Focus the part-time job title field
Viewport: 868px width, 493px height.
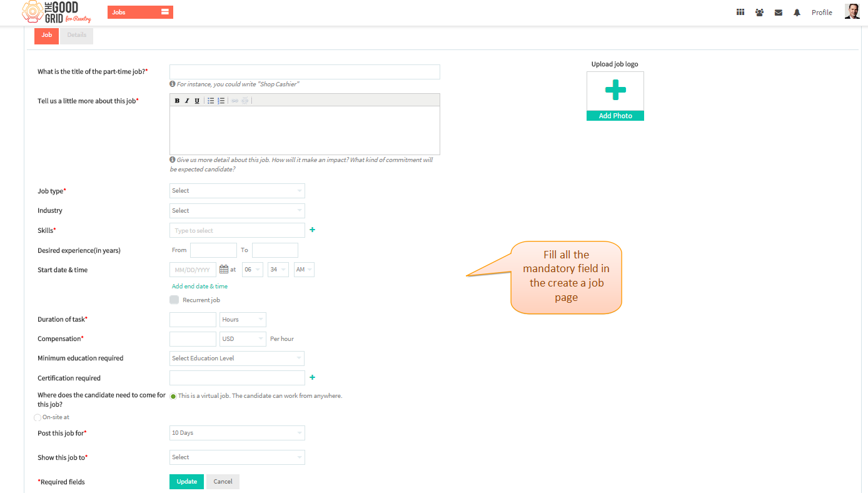coord(305,72)
